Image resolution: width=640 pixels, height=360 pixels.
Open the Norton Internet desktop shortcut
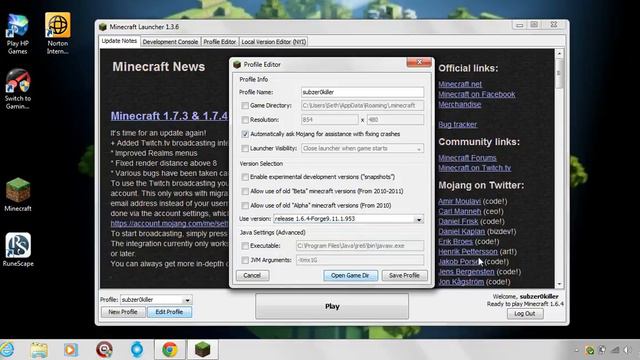click(58, 33)
